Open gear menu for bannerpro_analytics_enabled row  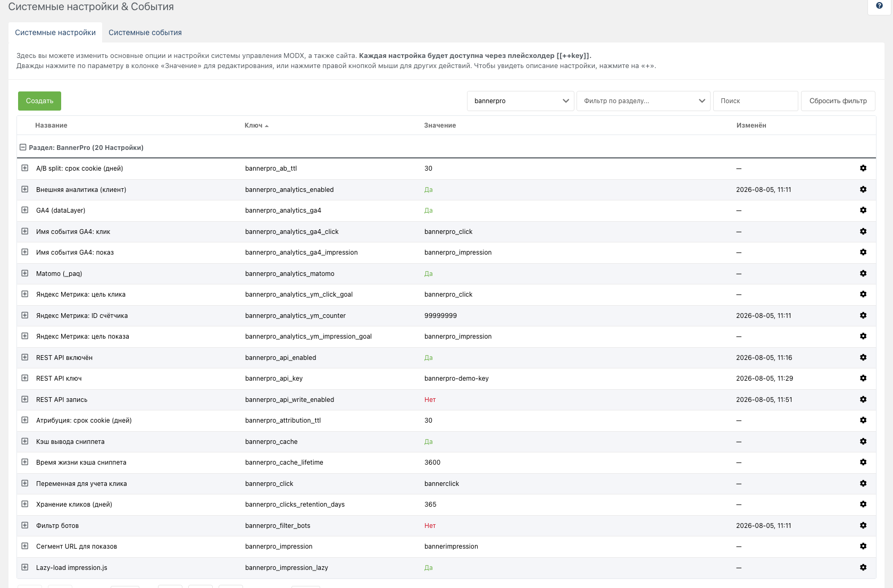tap(863, 189)
